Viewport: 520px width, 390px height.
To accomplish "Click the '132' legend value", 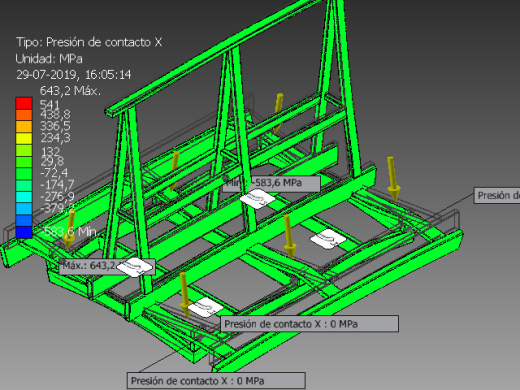I will [x=50, y=151].
